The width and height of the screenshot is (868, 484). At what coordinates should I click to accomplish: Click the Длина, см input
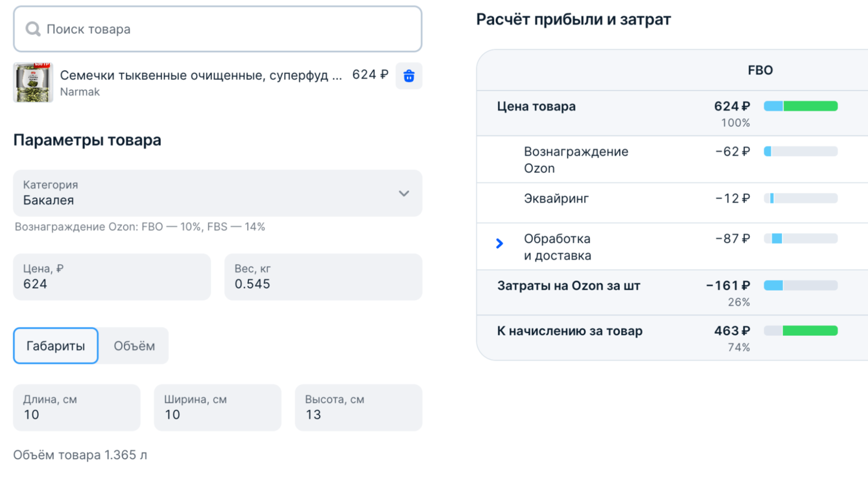pyautogui.click(x=76, y=408)
